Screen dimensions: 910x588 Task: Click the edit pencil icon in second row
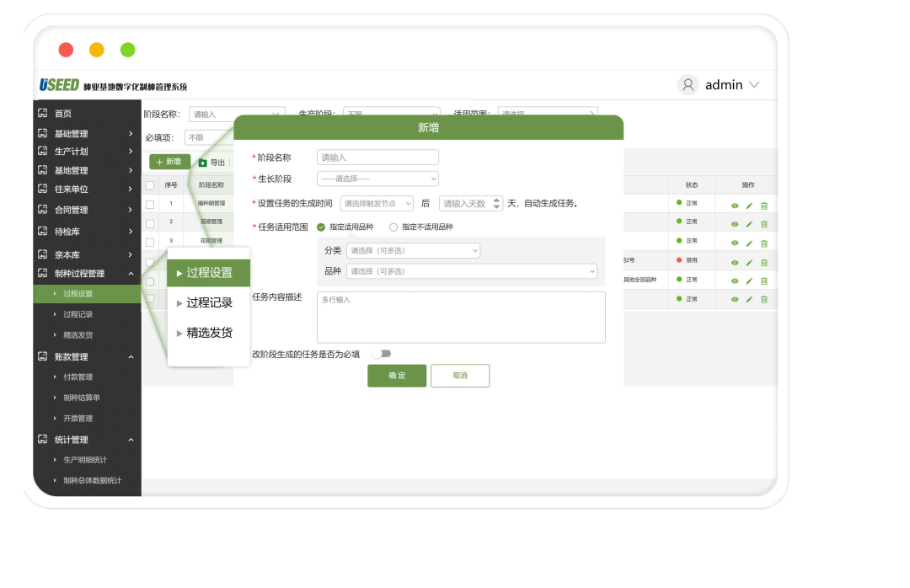click(x=749, y=224)
